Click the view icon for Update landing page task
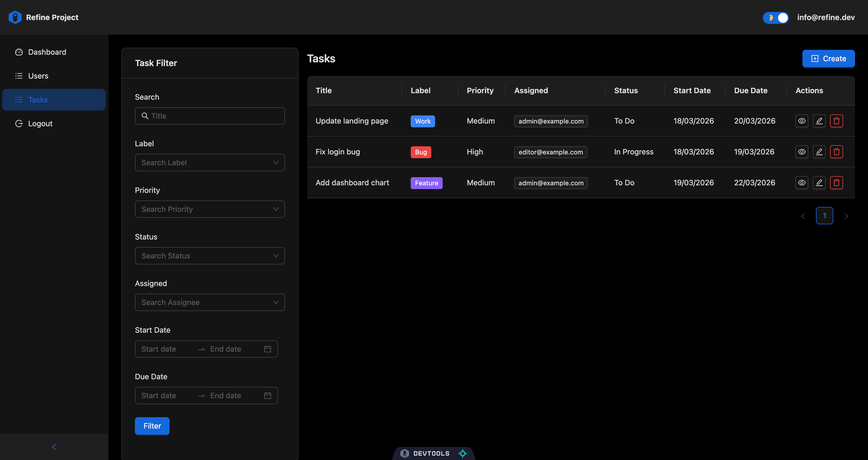This screenshot has width=868, height=460. coord(802,121)
